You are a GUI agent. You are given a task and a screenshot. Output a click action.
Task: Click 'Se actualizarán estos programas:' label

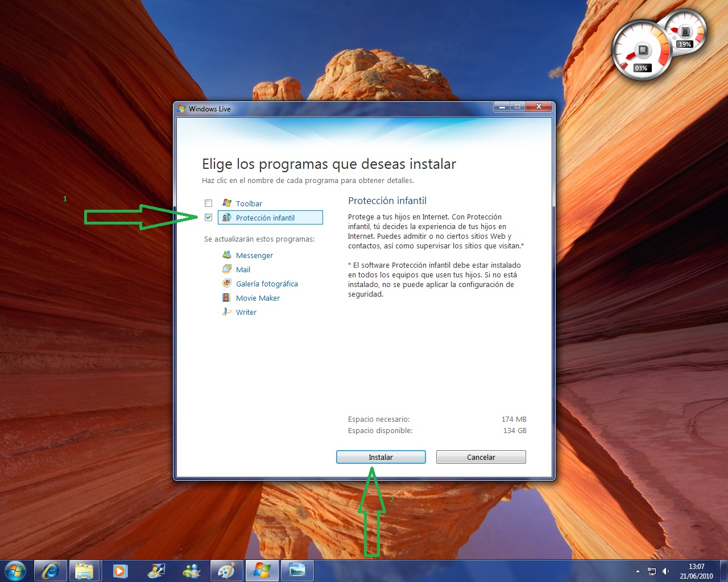pos(259,239)
